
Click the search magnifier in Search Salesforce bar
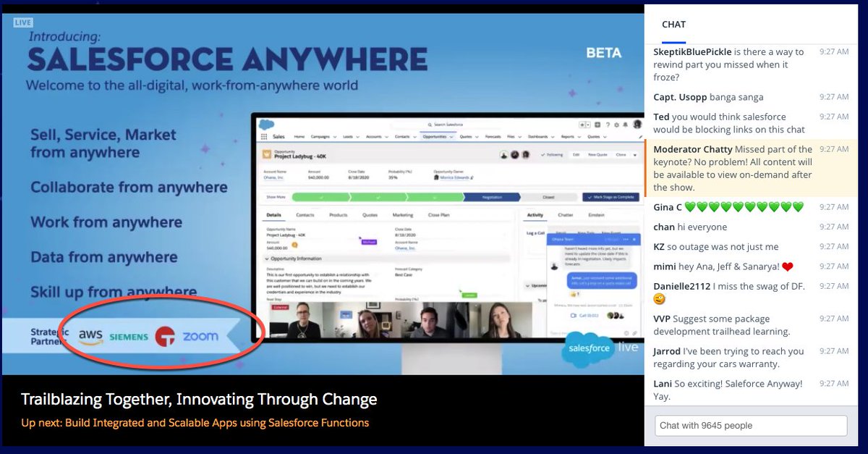(430, 125)
